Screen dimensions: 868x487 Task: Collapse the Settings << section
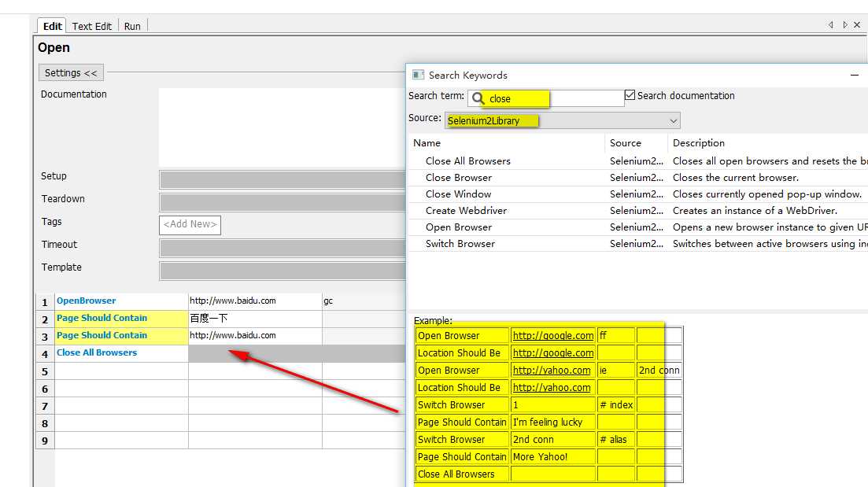(x=71, y=72)
